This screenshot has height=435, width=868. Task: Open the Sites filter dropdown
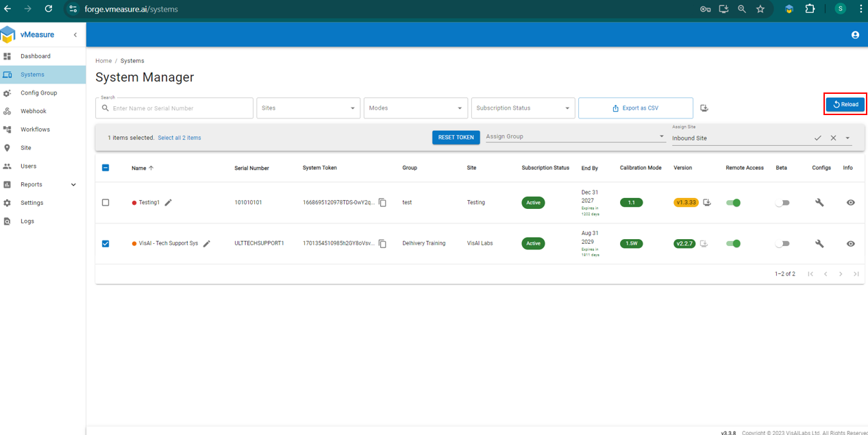point(308,108)
